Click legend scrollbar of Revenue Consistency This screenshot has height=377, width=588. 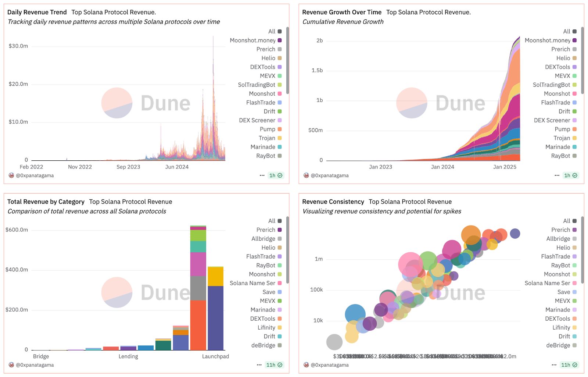[582, 250]
